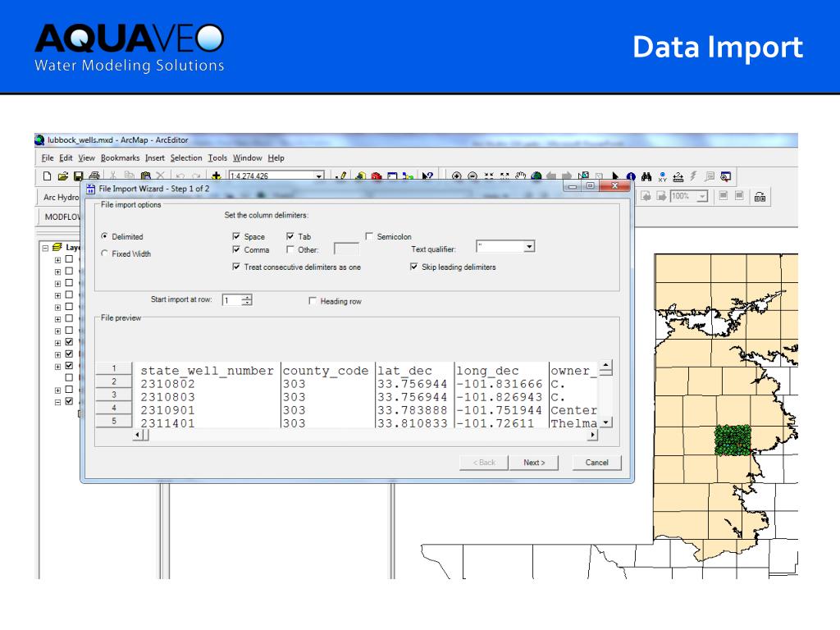The height and width of the screenshot is (630, 840).
Task: Open the View menu
Action: [x=86, y=158]
